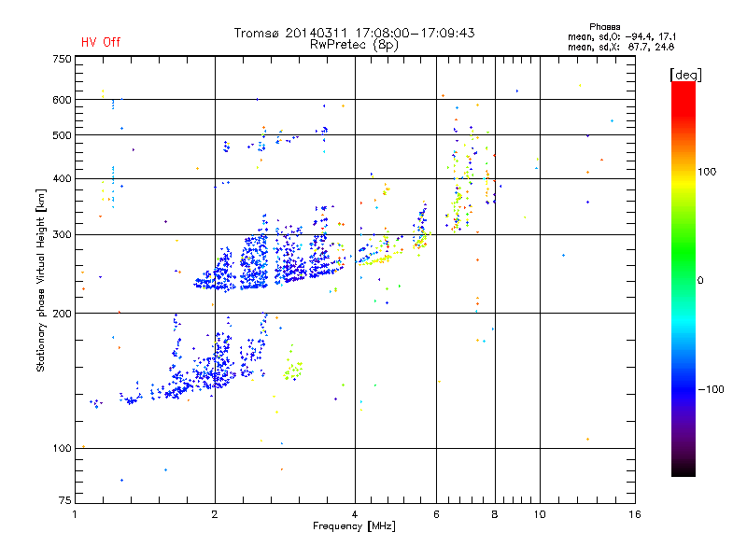Select the plot title "Tromsø 20140311 17:08:00-17:09:43"
This screenshot has width=747, height=560.
click(x=354, y=33)
